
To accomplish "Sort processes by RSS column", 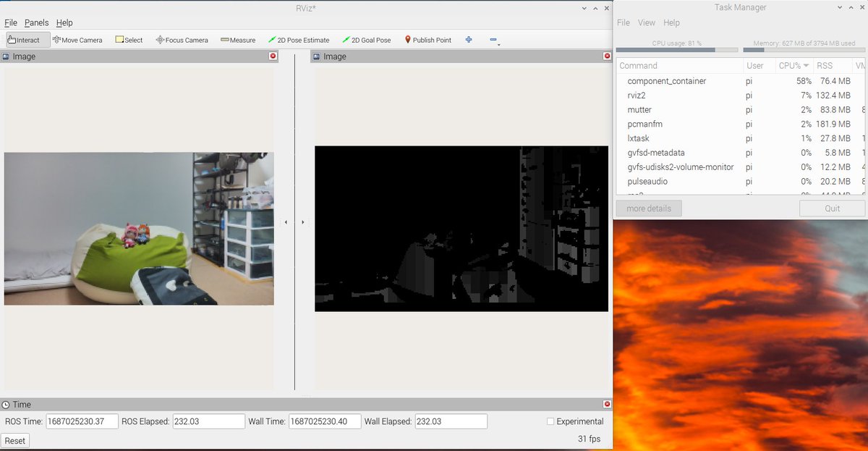I will coord(832,65).
